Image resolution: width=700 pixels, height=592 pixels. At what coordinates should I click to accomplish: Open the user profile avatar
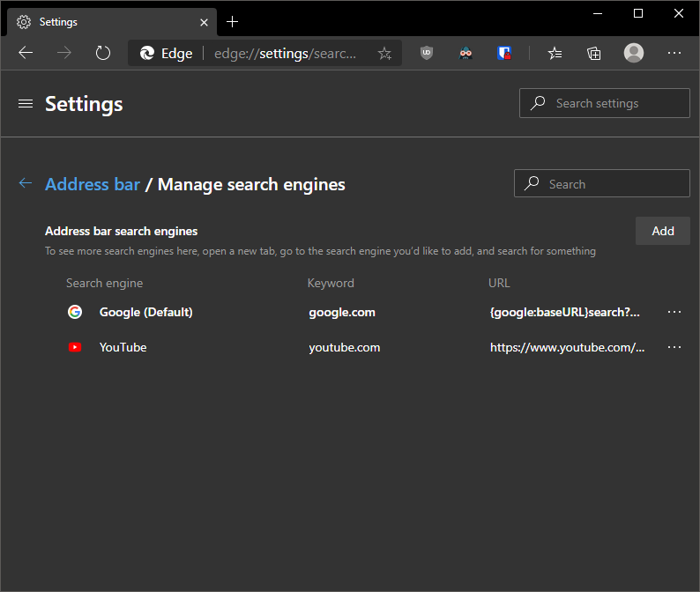[634, 53]
